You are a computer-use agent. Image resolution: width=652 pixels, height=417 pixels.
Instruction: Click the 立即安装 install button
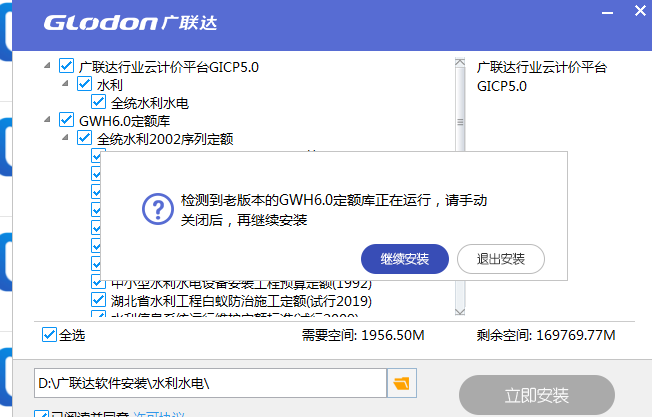pos(537,393)
